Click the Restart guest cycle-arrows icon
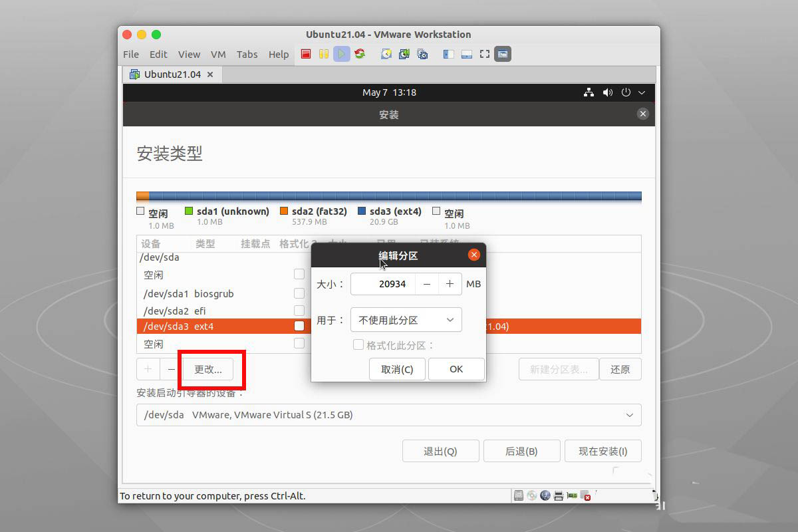Viewport: 798px width, 532px height. click(360, 54)
